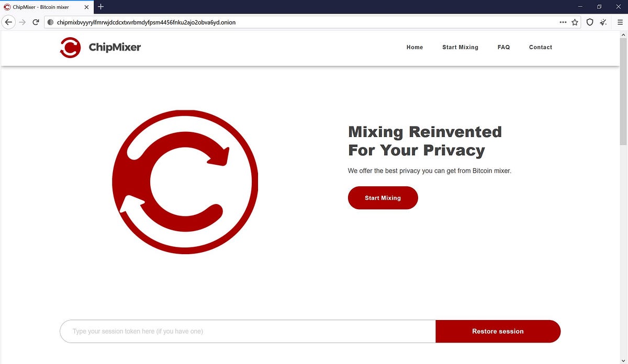
Task: Click the Mixing Reinvented For Your Privacy heading
Action: [x=425, y=141]
